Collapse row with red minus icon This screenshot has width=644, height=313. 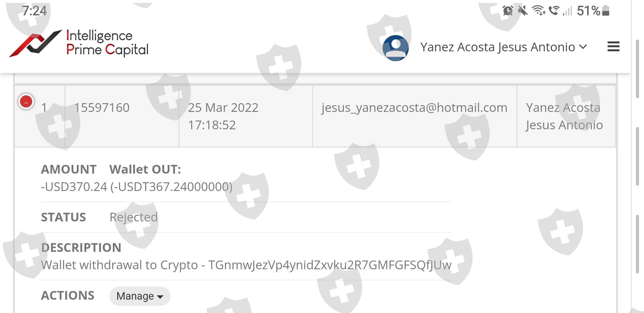click(26, 102)
